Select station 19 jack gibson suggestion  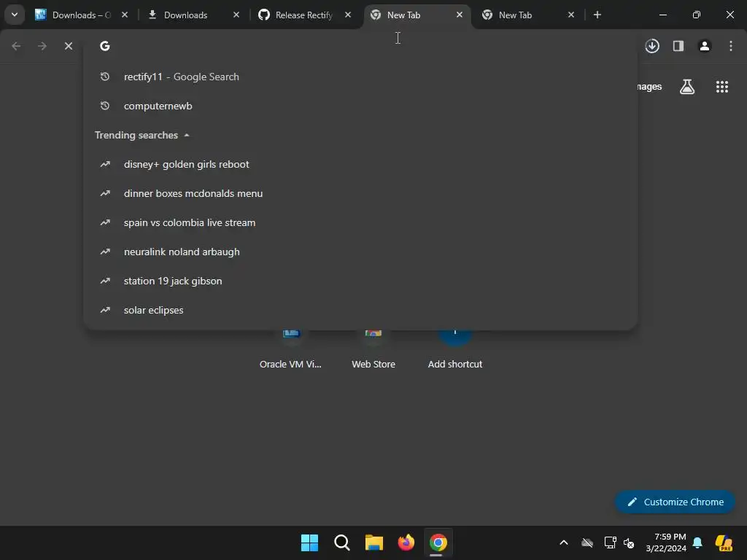coord(360,281)
